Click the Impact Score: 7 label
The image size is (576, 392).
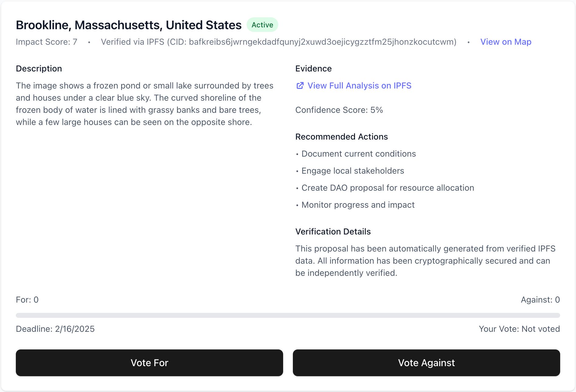click(x=47, y=42)
